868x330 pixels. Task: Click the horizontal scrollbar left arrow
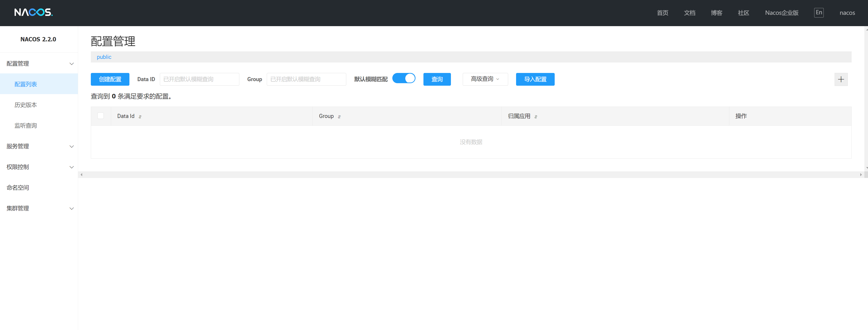[x=82, y=175]
